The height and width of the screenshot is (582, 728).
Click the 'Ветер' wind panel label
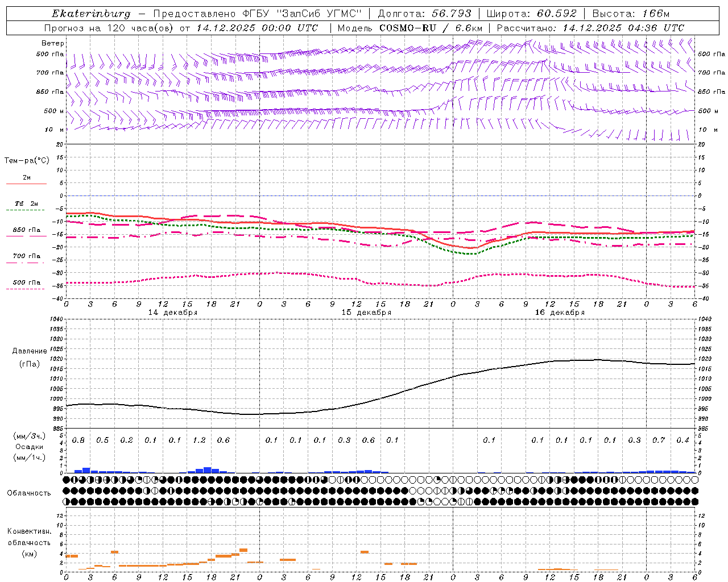click(53, 43)
